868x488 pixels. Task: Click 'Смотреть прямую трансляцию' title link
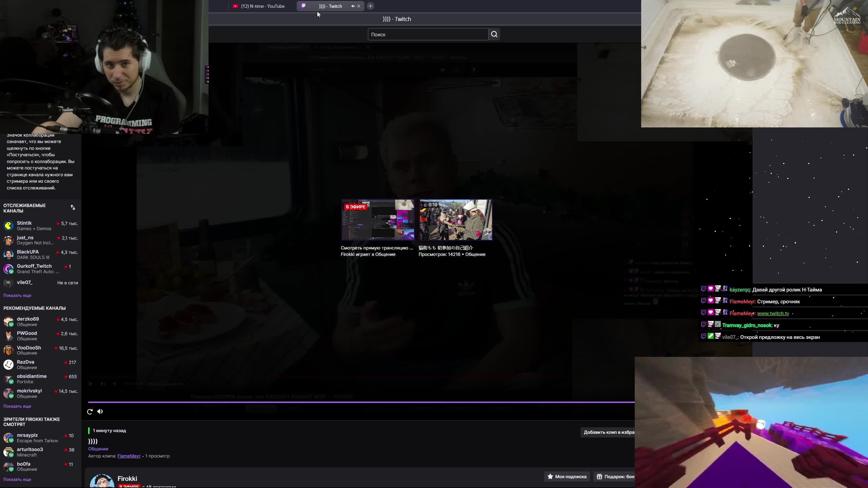coord(377,248)
